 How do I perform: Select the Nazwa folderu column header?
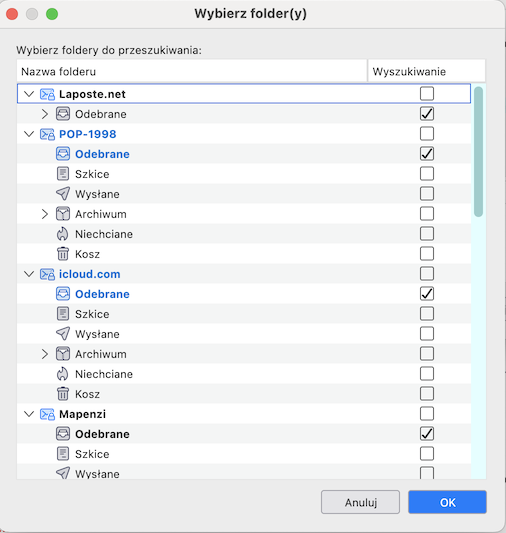tap(192, 71)
